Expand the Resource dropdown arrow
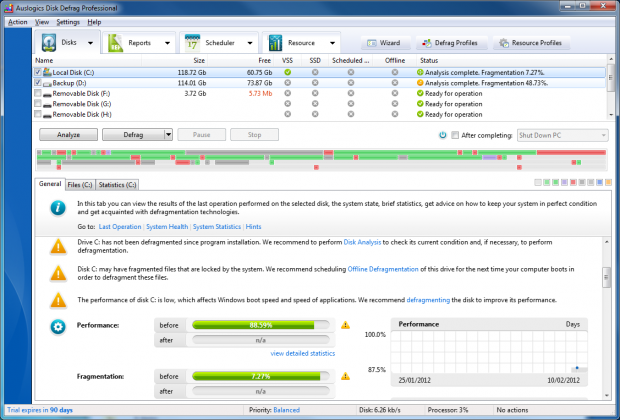 pos(333,43)
